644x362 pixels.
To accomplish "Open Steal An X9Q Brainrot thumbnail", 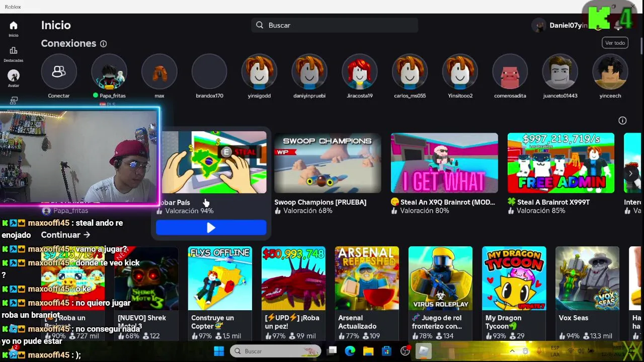I will pos(444,163).
